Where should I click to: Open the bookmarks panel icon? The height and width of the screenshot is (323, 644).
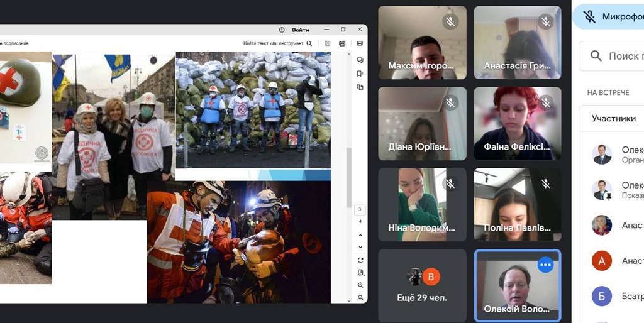(x=360, y=74)
